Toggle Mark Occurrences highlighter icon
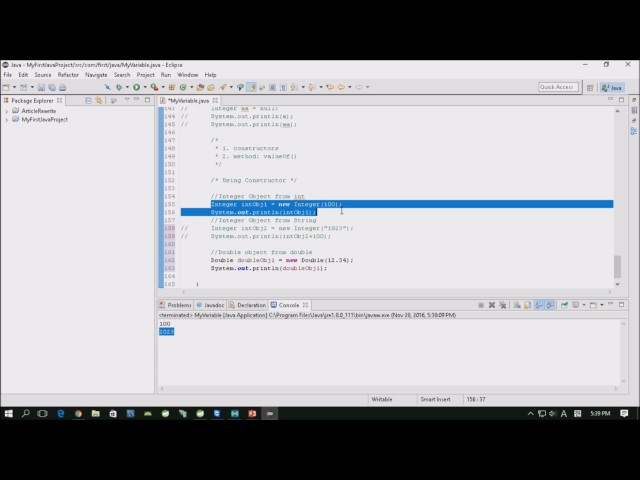This screenshot has width=640, height=480. tap(251, 87)
